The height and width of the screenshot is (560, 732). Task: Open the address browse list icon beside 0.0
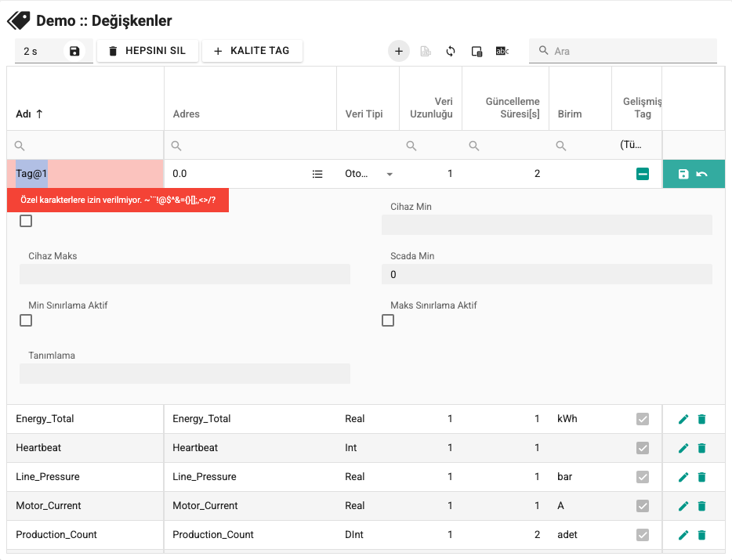click(317, 174)
